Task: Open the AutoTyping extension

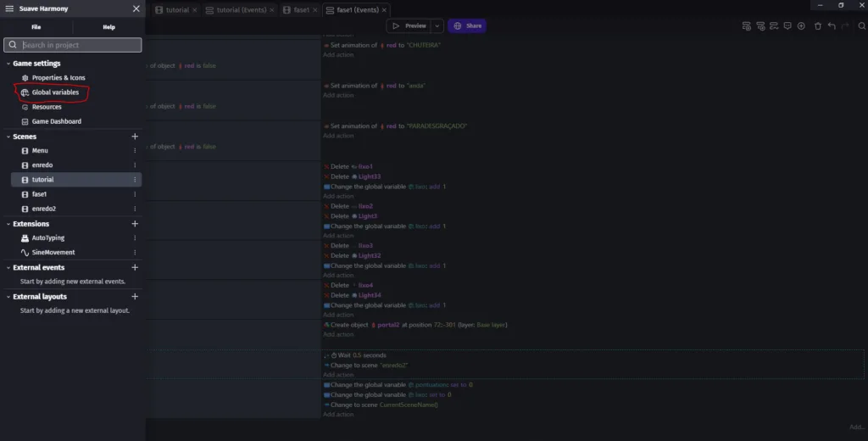Action: [47, 238]
